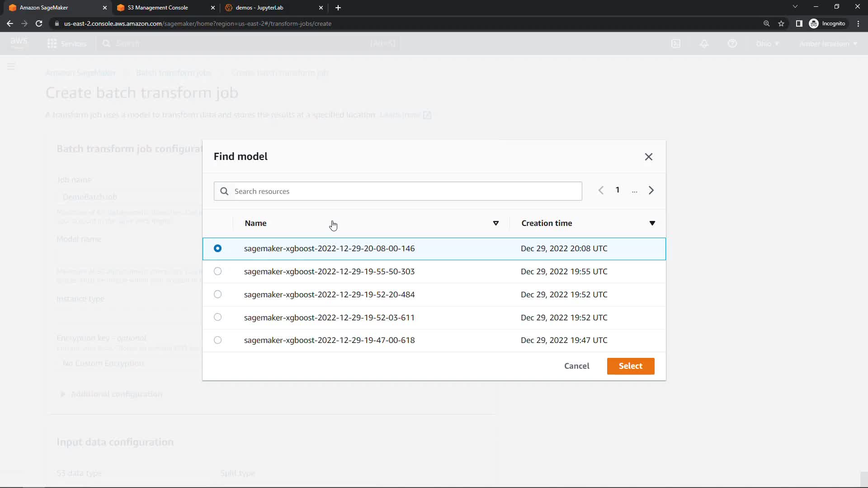Switch to S3 Management Console tab
The width and height of the screenshot is (868, 488).
click(158, 8)
